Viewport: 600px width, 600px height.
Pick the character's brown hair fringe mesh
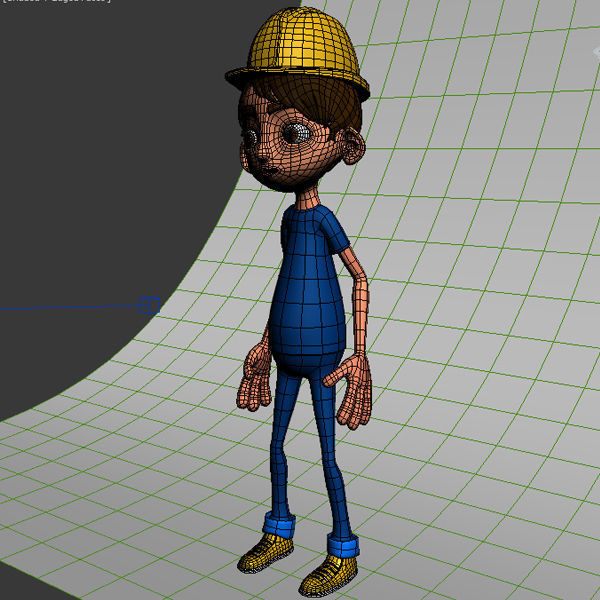[318, 99]
